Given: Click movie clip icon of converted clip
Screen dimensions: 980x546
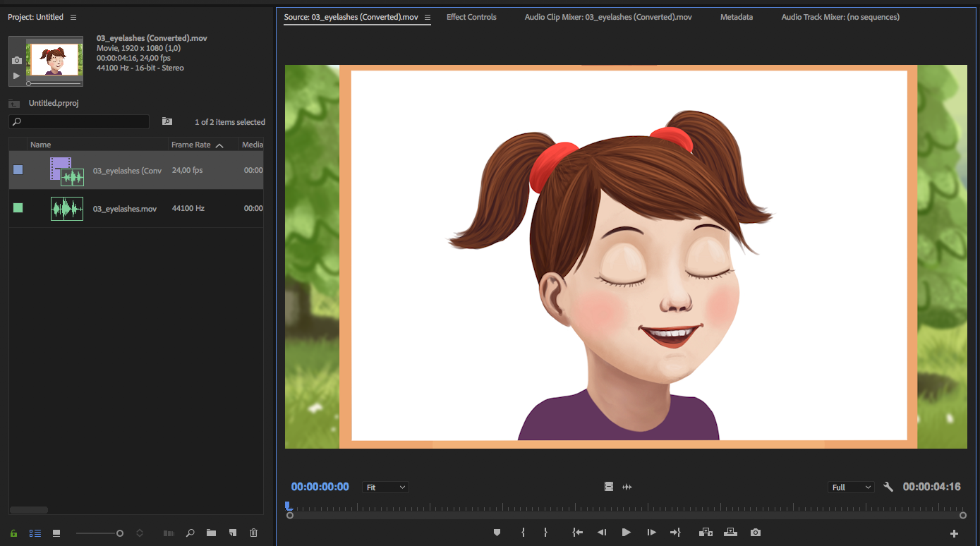Looking at the screenshot, I should pos(67,171).
